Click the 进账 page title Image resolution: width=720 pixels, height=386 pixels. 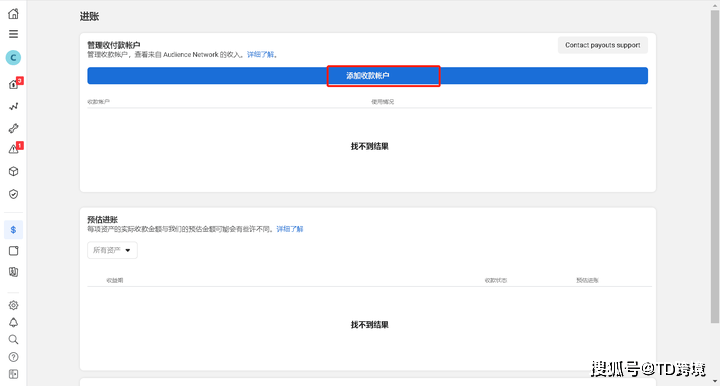89,17
